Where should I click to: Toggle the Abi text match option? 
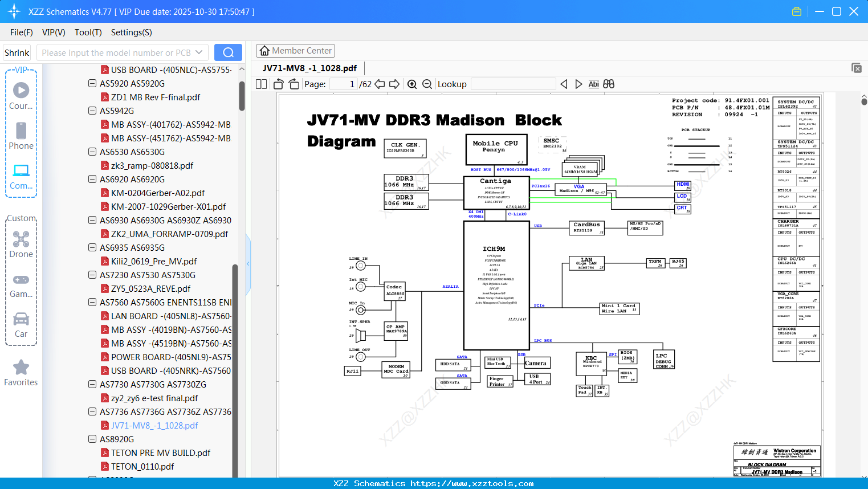click(593, 84)
